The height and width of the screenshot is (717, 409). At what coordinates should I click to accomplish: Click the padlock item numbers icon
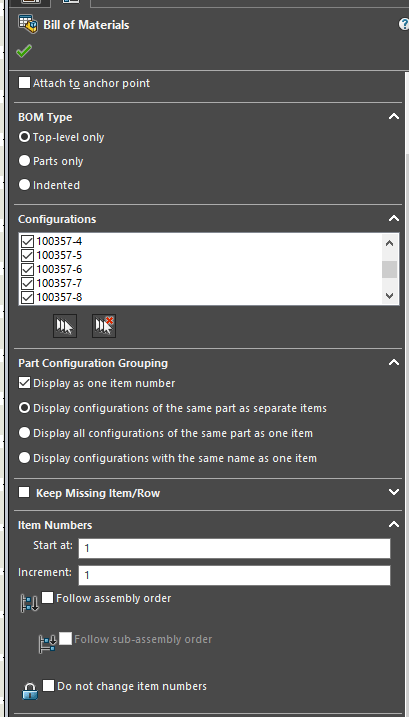(30, 691)
